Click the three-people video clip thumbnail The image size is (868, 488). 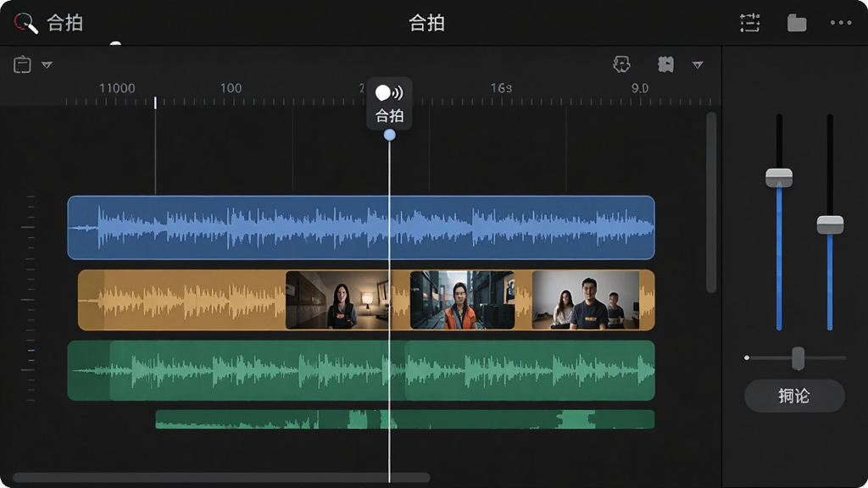coord(586,300)
